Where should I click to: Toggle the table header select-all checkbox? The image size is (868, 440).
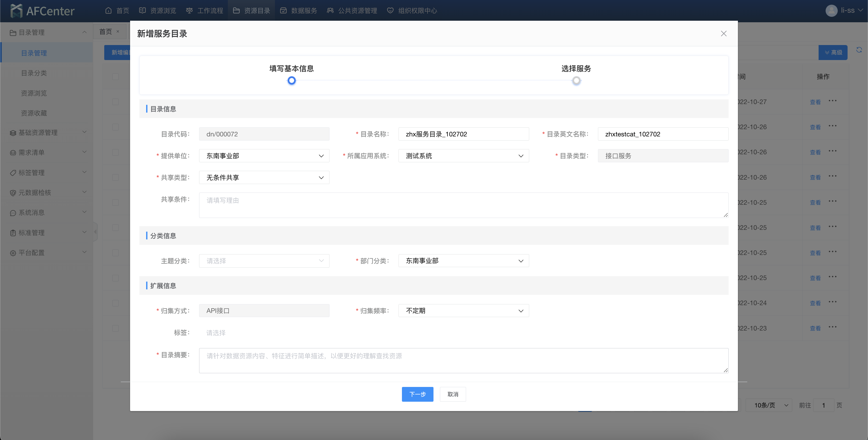coord(116,77)
